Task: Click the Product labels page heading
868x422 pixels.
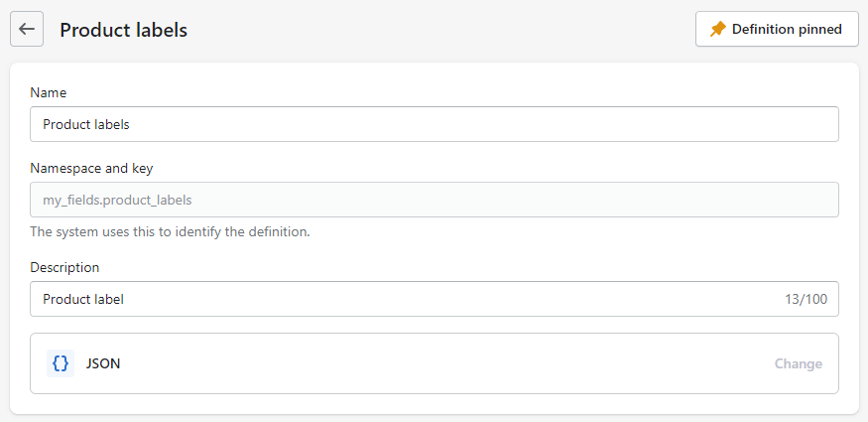Action: click(x=123, y=30)
